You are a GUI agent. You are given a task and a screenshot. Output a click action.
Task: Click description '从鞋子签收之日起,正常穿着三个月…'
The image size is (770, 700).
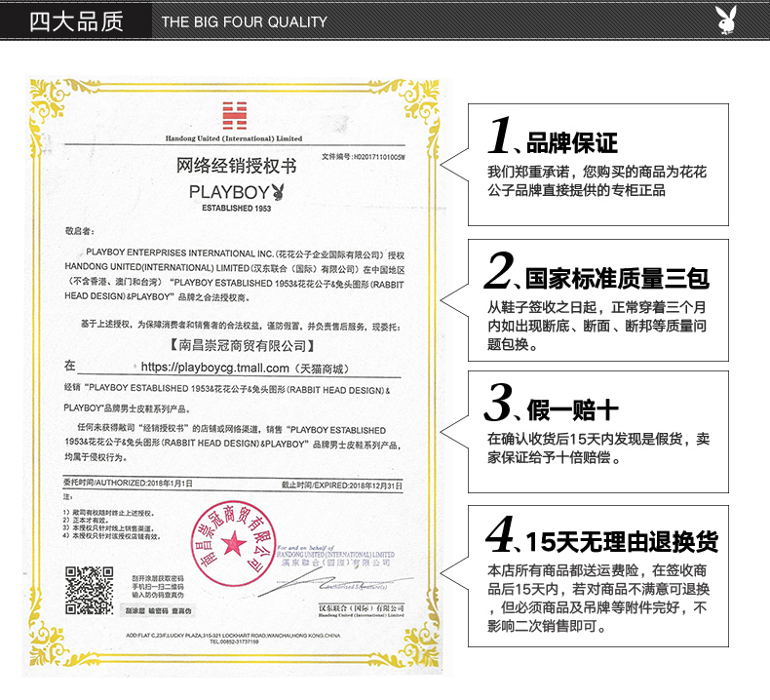[x=597, y=326]
